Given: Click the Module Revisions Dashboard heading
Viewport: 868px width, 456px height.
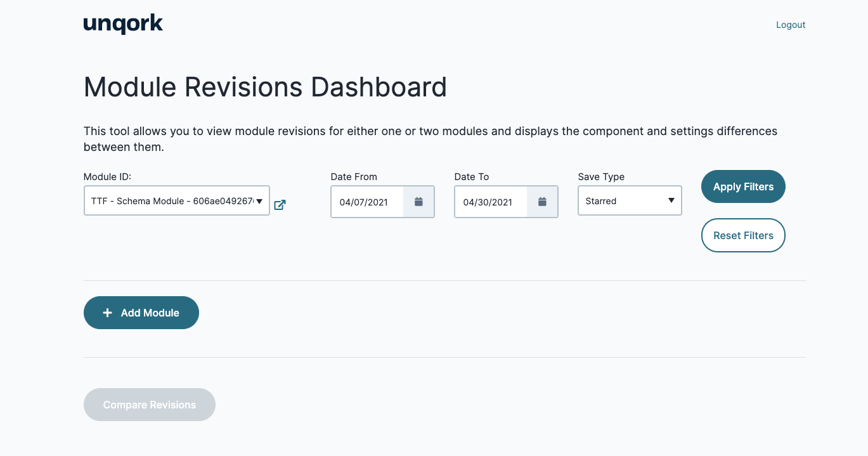Looking at the screenshot, I should pyautogui.click(x=265, y=87).
